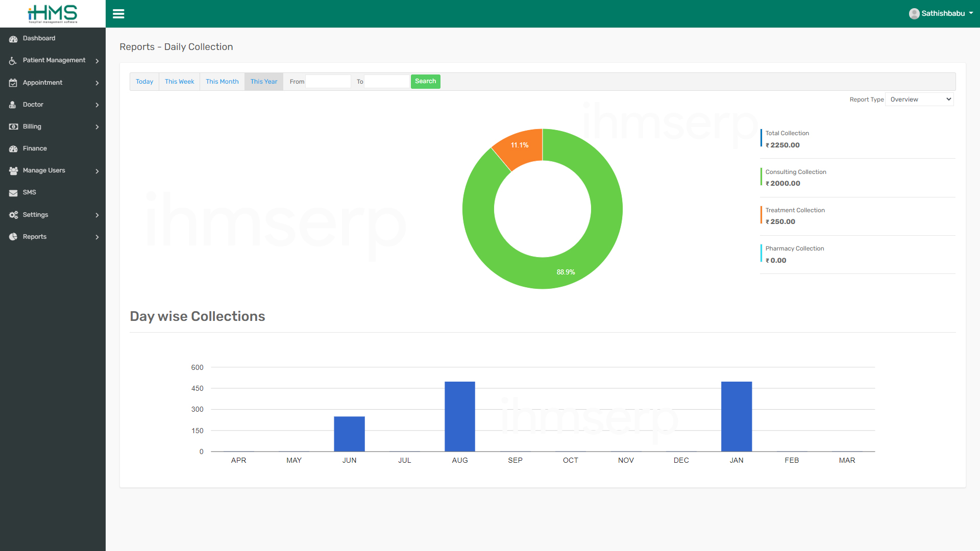Click the JUN bar in chart

pos(349,434)
